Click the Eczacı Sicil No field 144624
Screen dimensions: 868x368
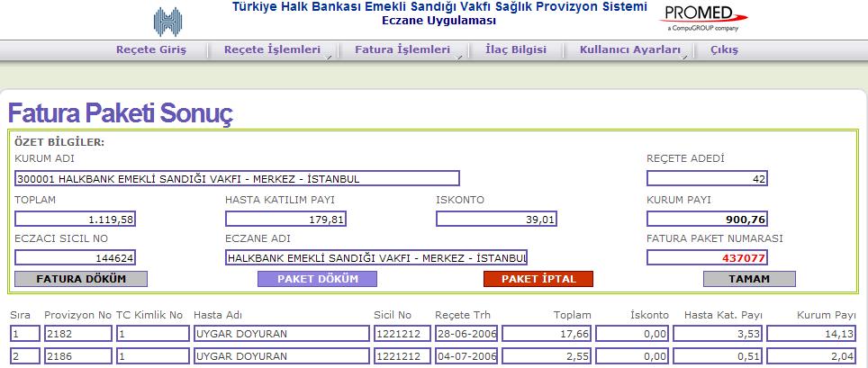(76, 258)
